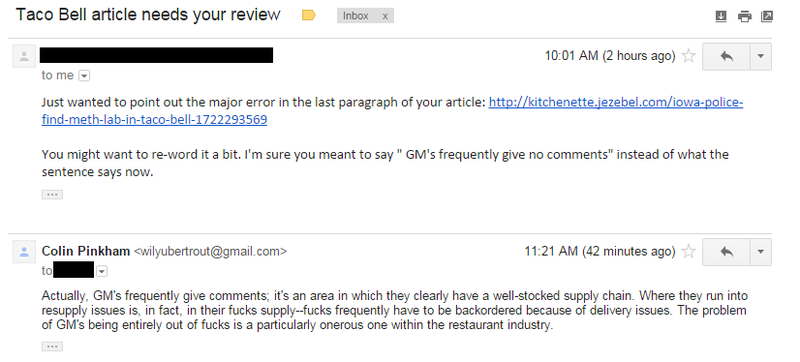800x362 pixels.
Task: Click Colin Pinkham's avatar picture
Action: [24, 252]
